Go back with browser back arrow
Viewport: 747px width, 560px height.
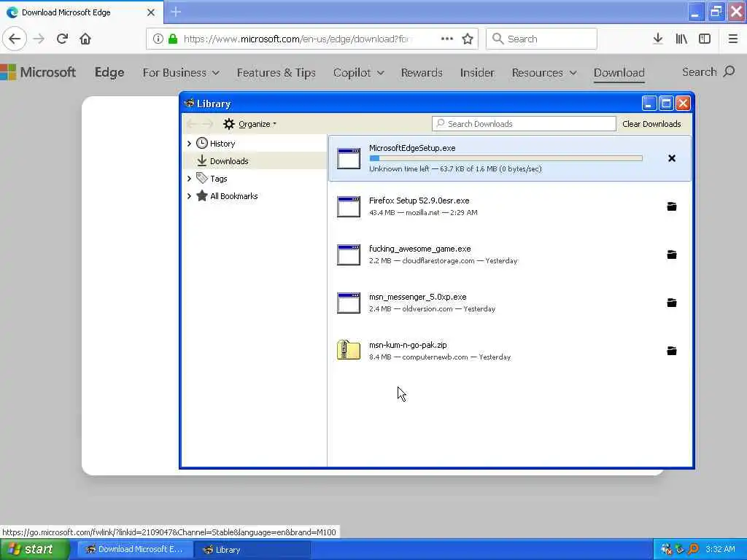(x=15, y=39)
